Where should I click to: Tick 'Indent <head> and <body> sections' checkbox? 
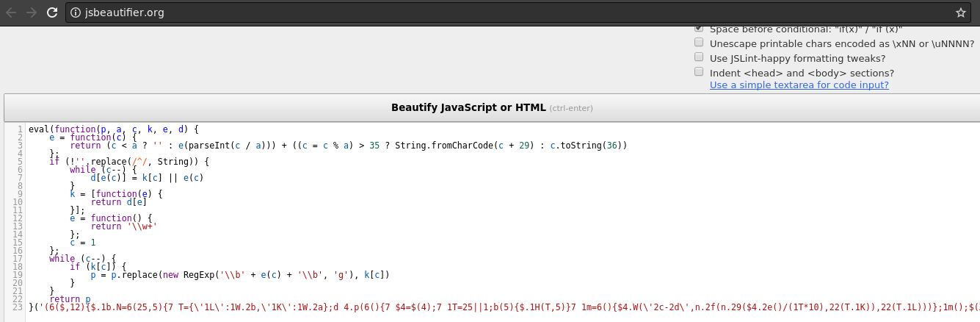(699, 72)
